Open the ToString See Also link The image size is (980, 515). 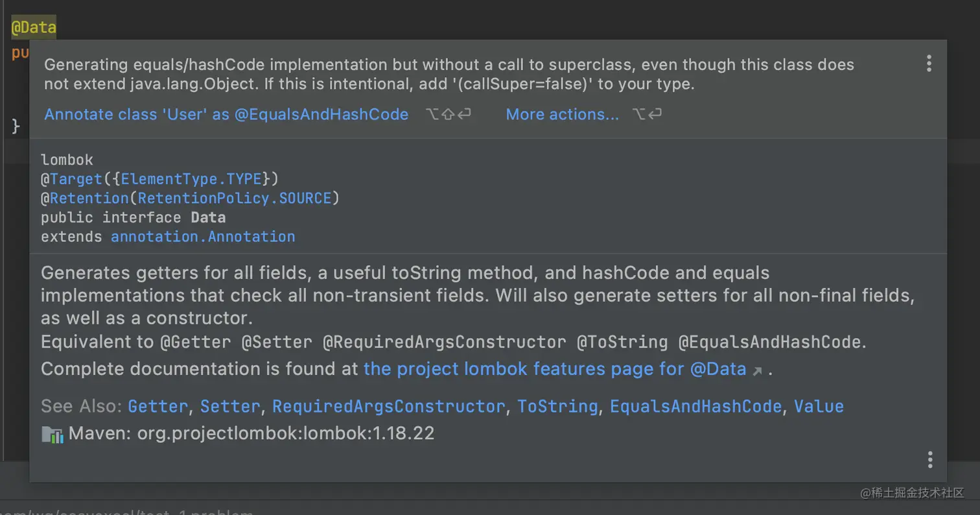coord(557,407)
